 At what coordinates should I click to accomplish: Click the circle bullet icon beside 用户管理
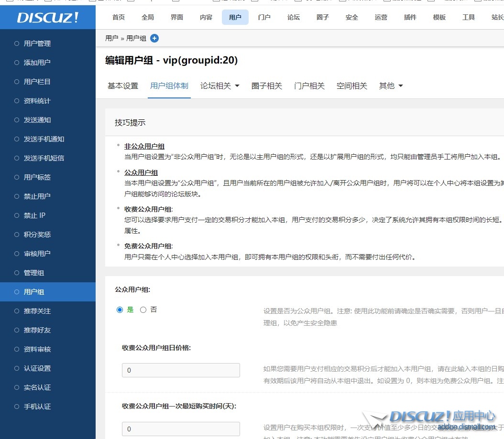(x=17, y=43)
